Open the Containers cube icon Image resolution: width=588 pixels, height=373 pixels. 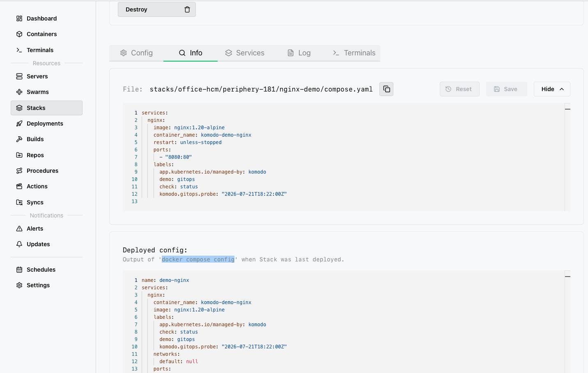click(x=19, y=34)
